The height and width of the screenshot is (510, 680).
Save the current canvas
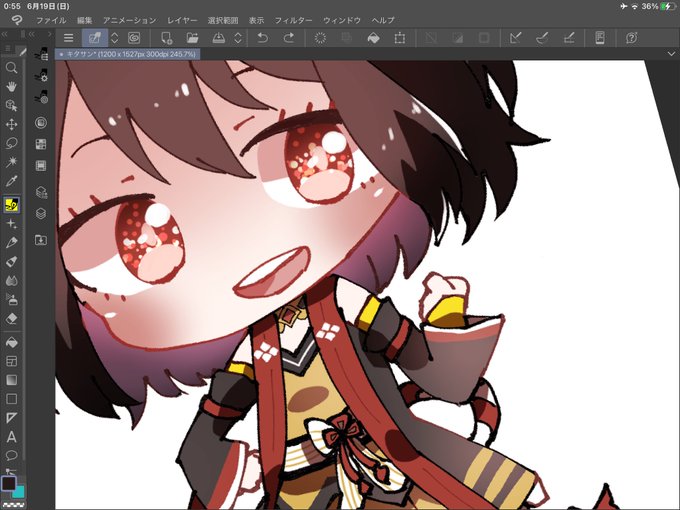[219, 38]
